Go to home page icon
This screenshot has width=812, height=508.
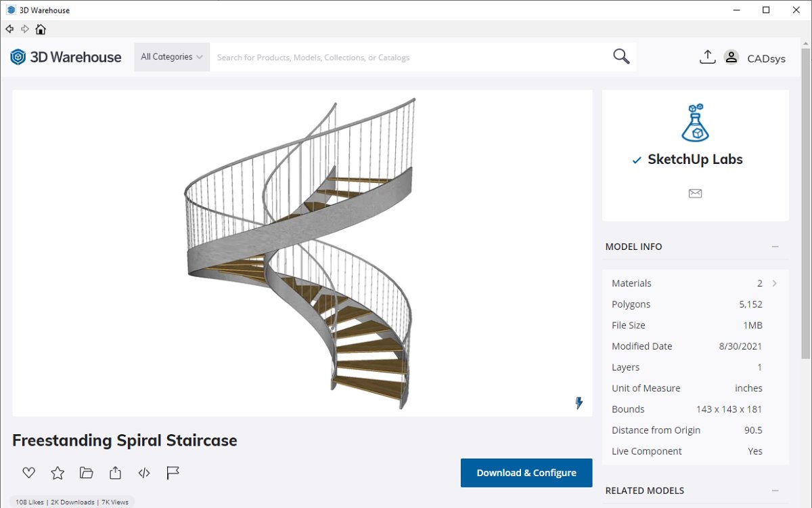click(x=41, y=29)
